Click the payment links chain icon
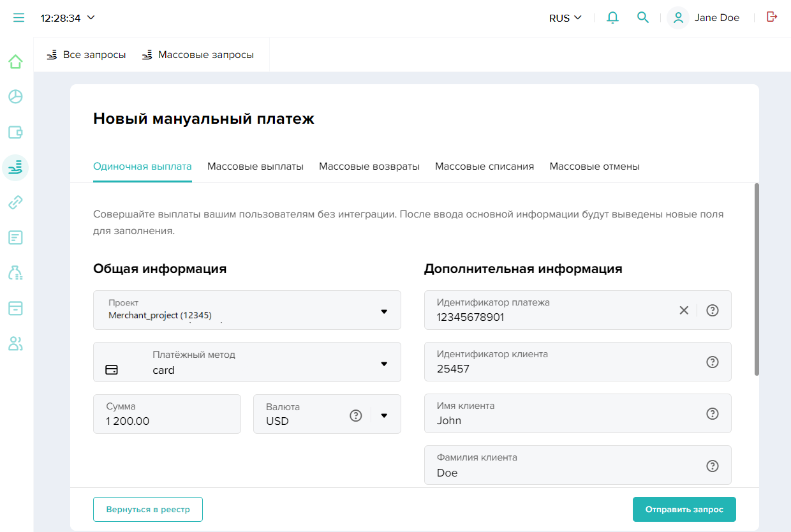Viewport: 791px width, 532px height. (x=15, y=203)
